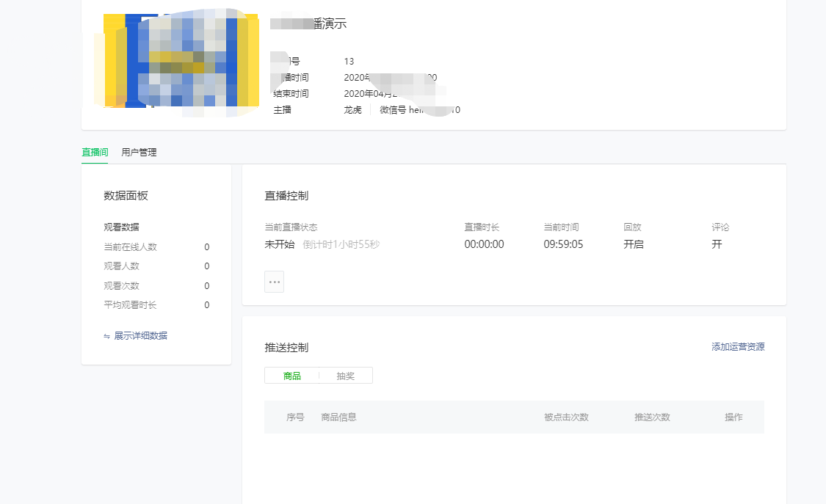Click the 当前在线人数 label

130,246
